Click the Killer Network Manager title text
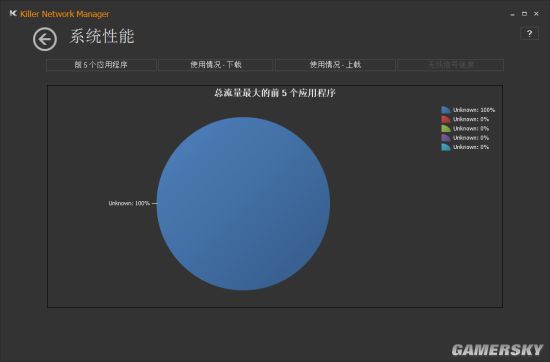 (x=65, y=14)
